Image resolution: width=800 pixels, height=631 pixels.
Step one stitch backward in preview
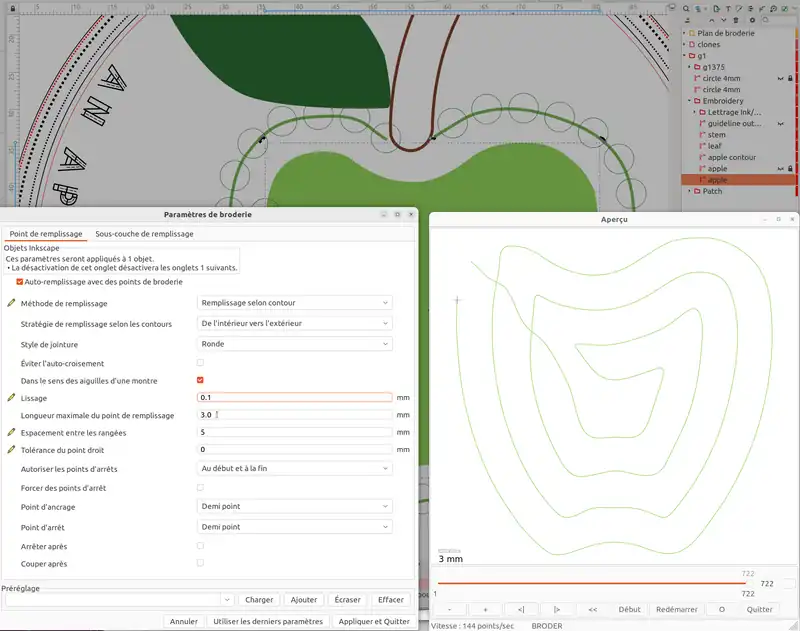(521, 609)
